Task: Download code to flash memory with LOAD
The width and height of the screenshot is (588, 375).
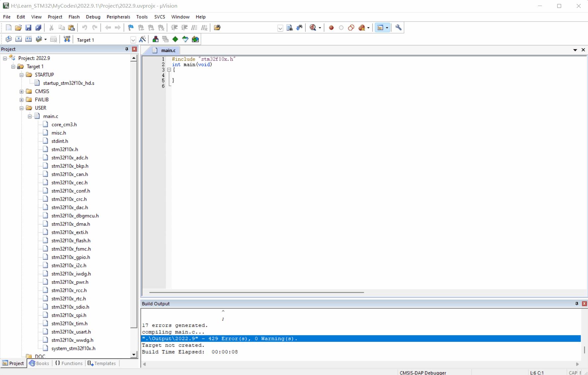Action: coord(67,39)
